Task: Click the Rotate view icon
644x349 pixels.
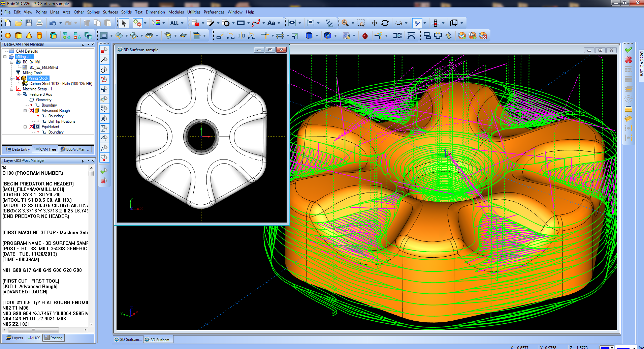Action: 385,23
